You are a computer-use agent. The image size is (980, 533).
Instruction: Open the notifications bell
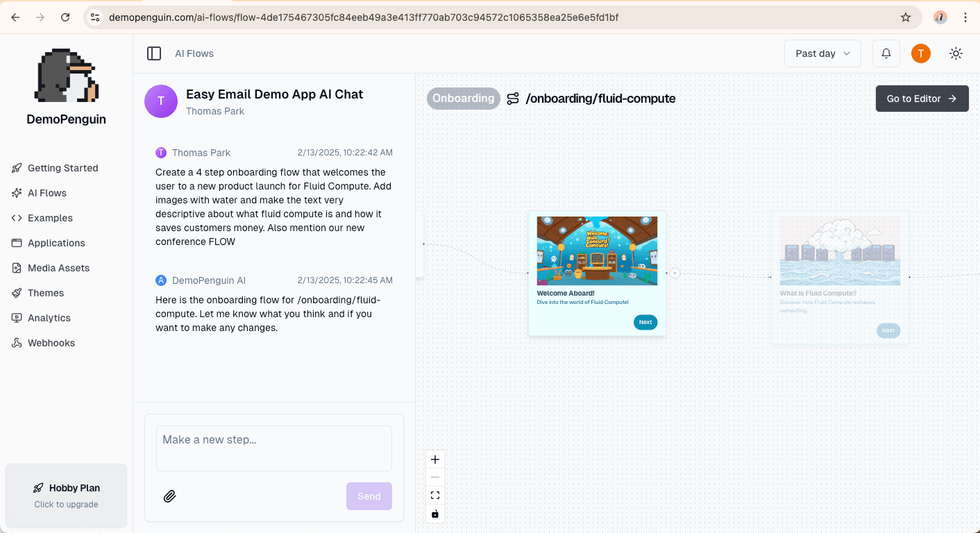(x=886, y=53)
